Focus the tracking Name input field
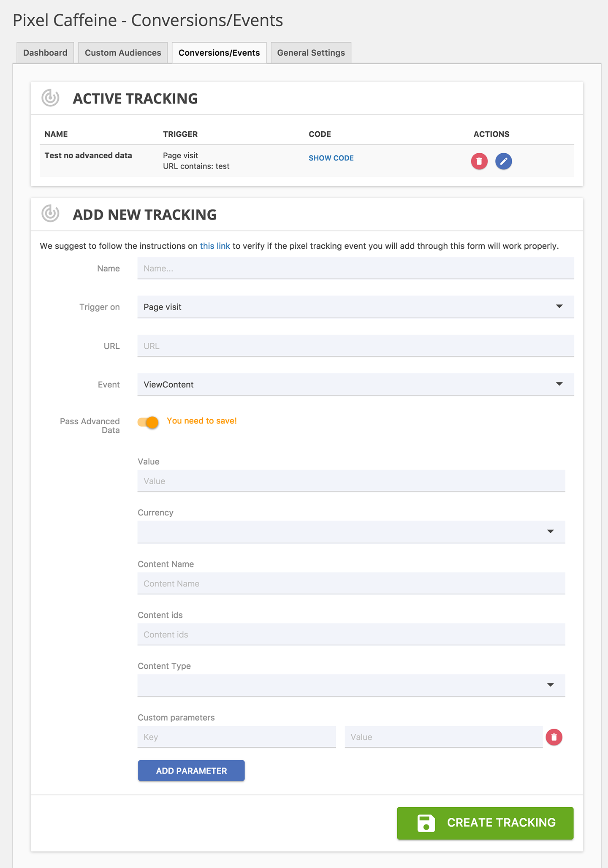608x868 pixels. [355, 269]
